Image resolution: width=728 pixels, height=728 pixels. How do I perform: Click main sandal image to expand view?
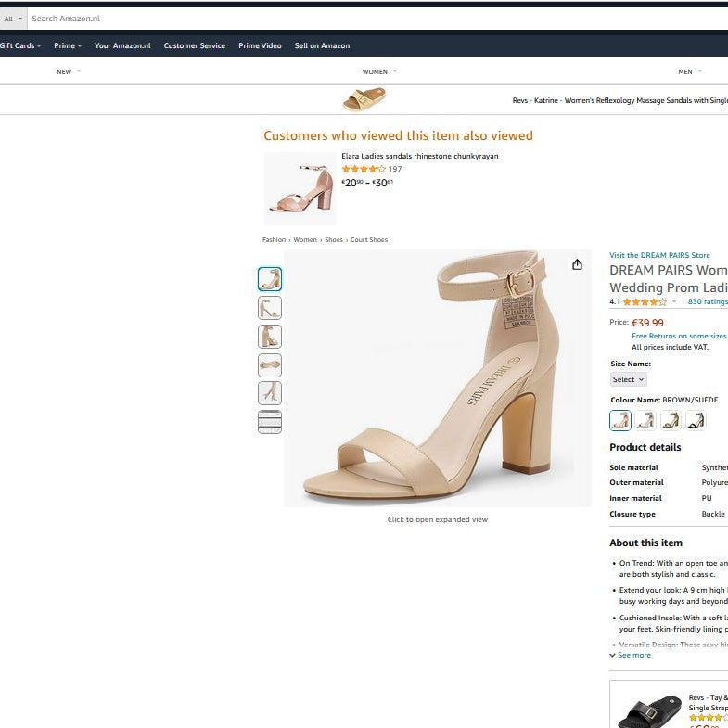click(x=438, y=378)
